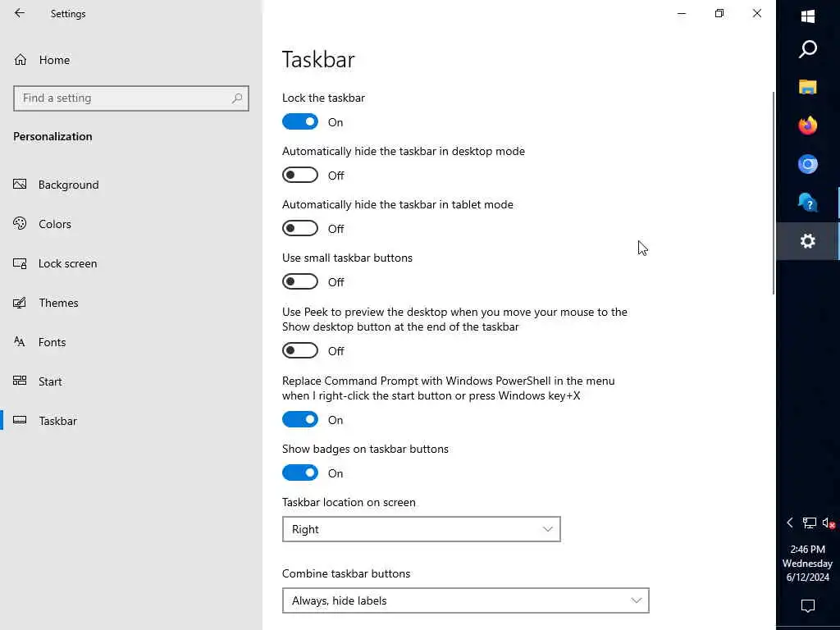Viewport: 840px width, 630px height.
Task: Open the Taskbar location on screen dropdown
Action: [x=421, y=529]
